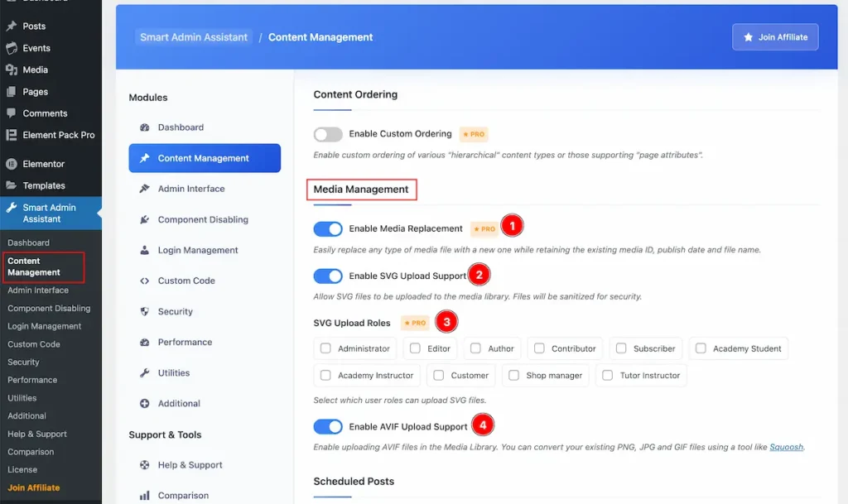Open Admin Interface in WordPress submenu

(38, 290)
